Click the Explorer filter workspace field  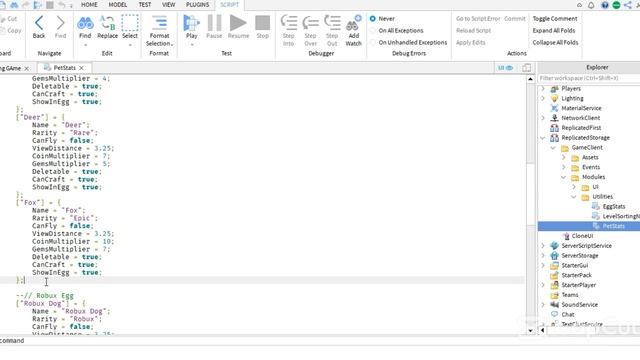click(589, 78)
